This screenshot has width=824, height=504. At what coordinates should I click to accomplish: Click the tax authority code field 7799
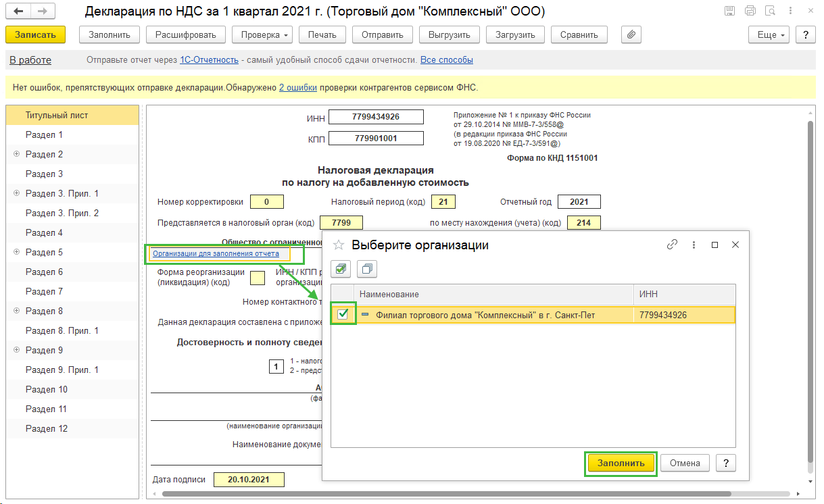tap(341, 223)
